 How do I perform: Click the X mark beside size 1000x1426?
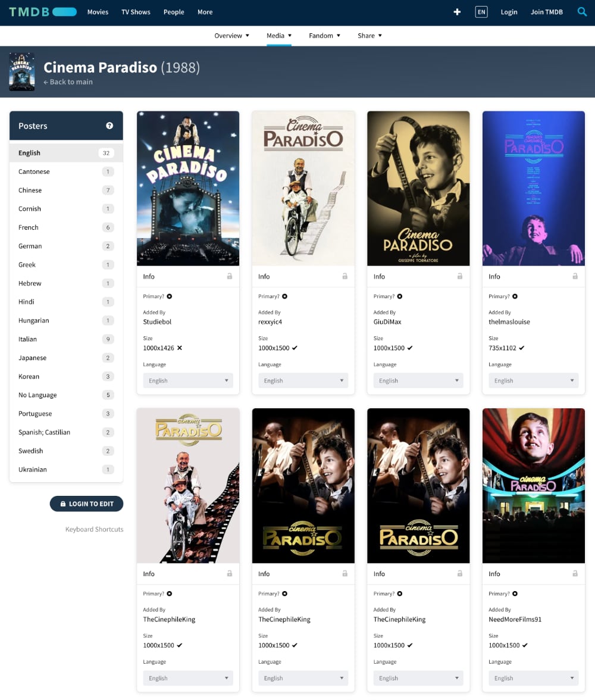click(180, 348)
